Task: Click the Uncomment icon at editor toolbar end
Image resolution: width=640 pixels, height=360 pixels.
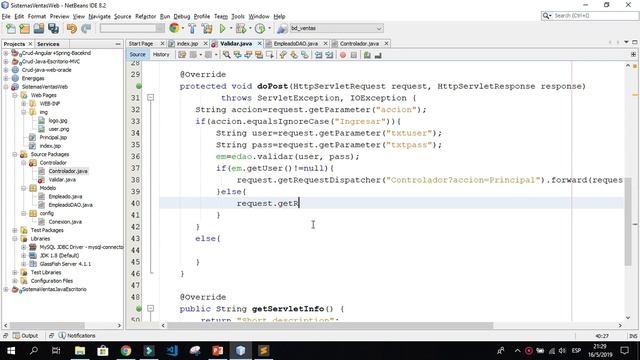Action: click(378, 55)
